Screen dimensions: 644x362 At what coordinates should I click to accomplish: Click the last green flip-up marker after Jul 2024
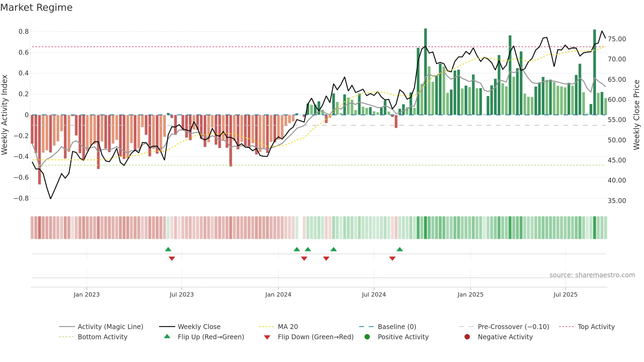click(x=400, y=249)
